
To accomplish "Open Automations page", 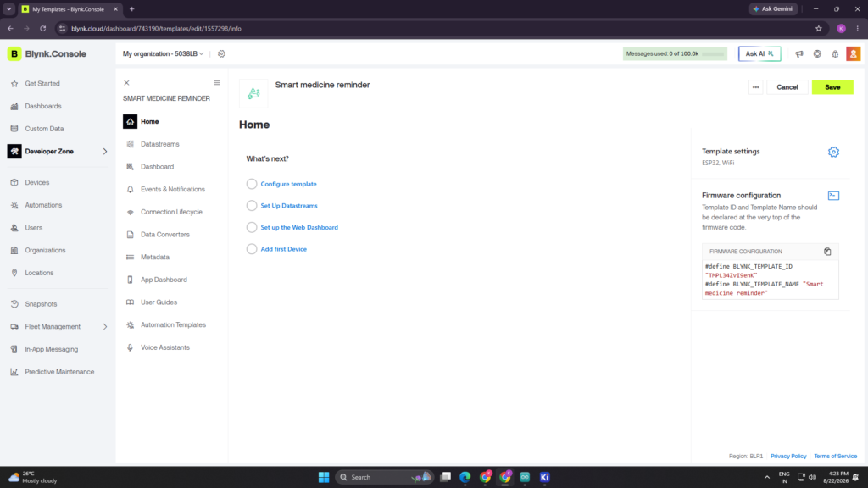I will click(43, 205).
